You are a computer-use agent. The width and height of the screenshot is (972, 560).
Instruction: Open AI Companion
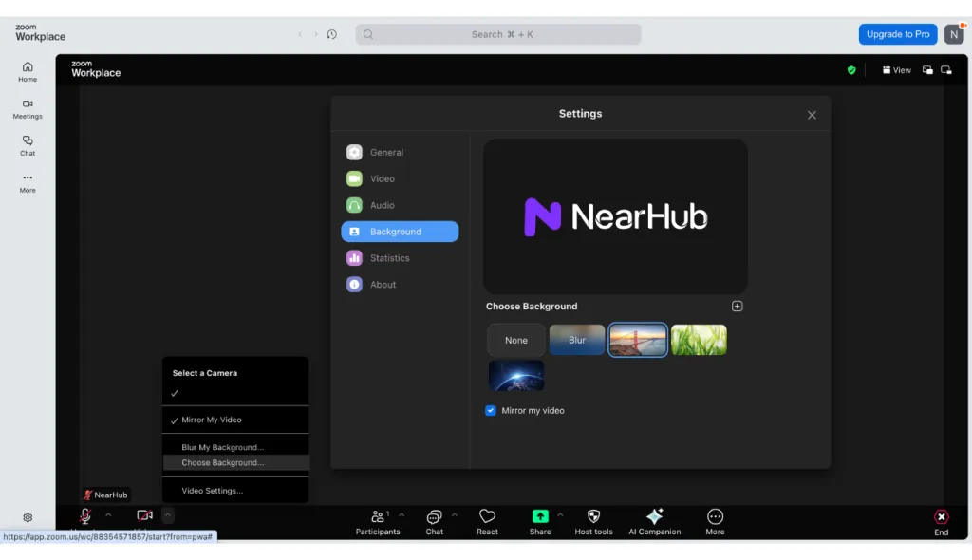(x=655, y=522)
